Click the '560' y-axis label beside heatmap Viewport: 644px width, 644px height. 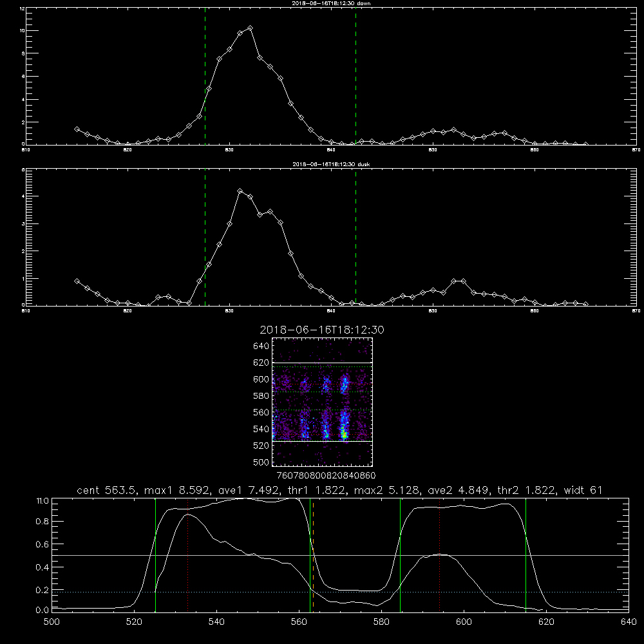(x=261, y=412)
